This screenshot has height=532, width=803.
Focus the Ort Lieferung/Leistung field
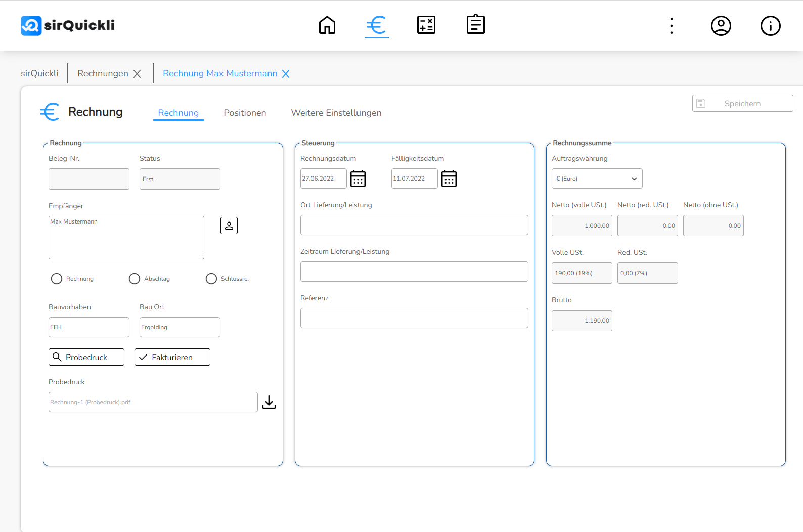point(414,225)
